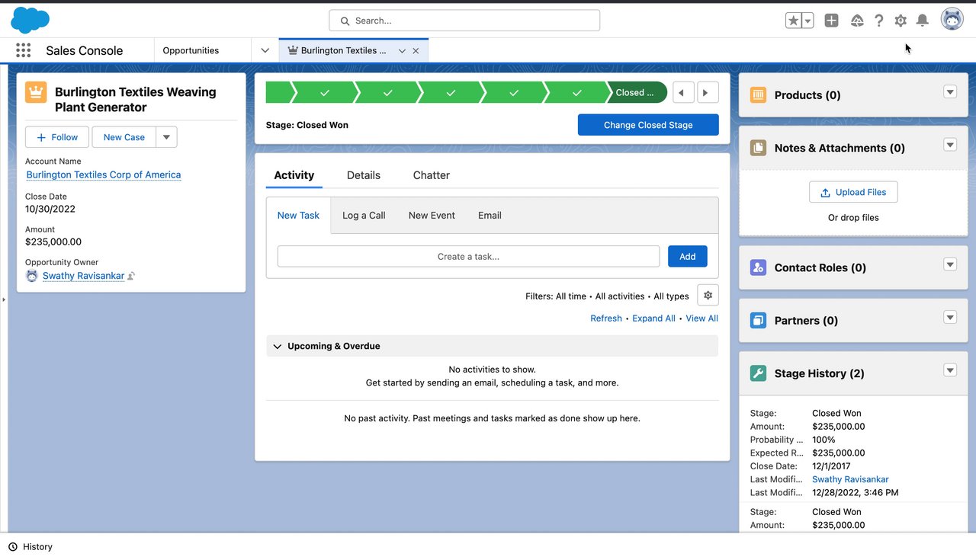The width and height of the screenshot is (976, 560).
Task: Close the Burlington Textiles workspace tab
Action: click(416, 51)
